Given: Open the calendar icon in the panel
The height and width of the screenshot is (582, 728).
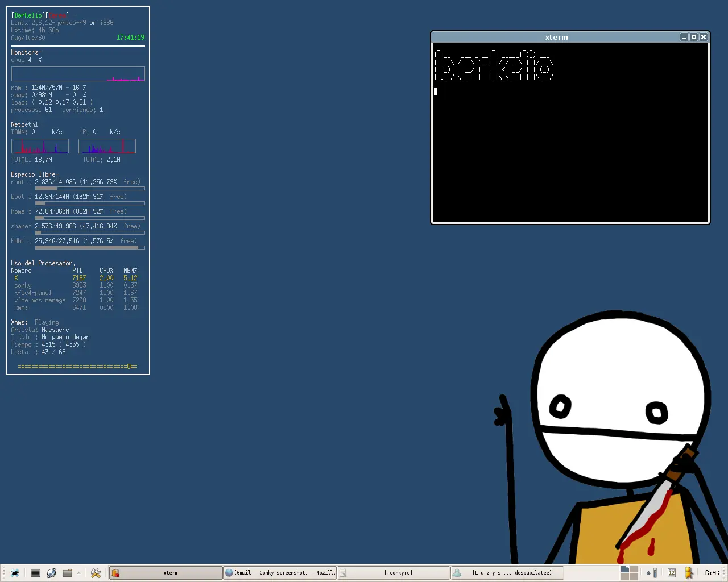Looking at the screenshot, I should pos(672,573).
